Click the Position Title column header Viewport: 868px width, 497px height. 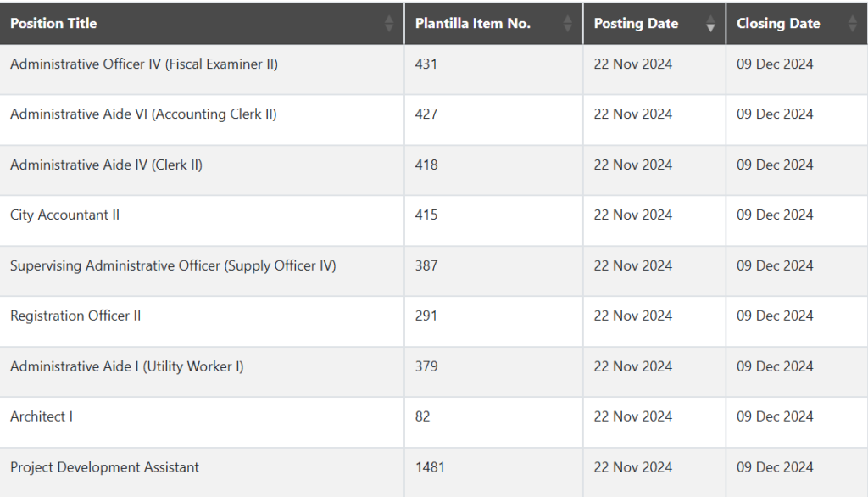tap(202, 23)
